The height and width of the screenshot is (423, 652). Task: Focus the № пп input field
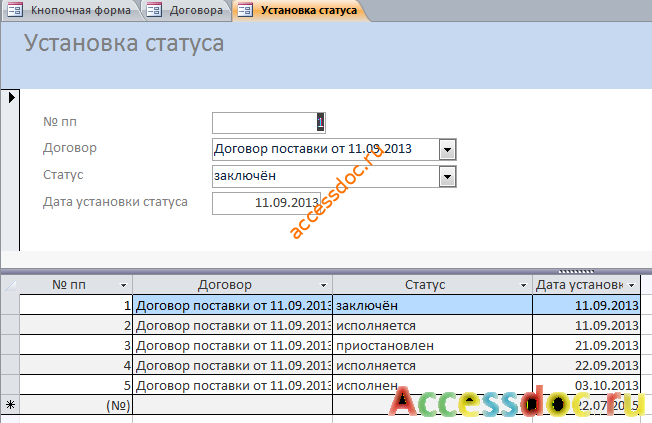269,123
